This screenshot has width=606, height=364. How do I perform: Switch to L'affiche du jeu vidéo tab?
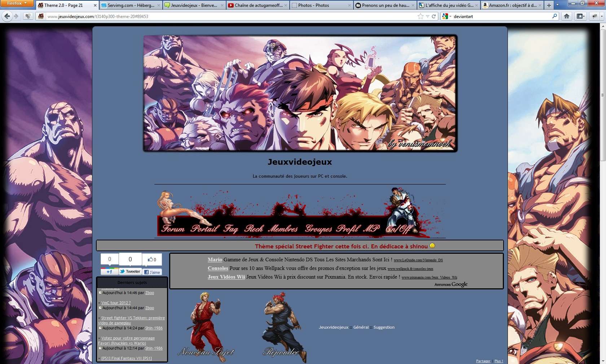pos(448,5)
